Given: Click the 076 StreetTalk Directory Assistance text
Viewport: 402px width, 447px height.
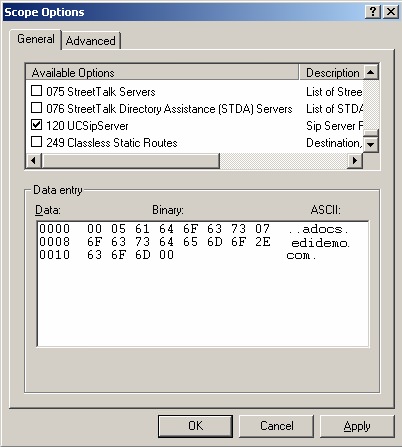Looking at the screenshot, I should coord(169,109).
